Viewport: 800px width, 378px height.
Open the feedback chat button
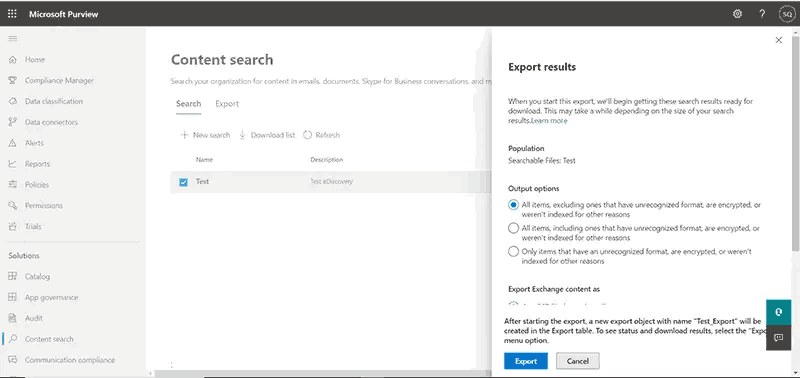(779, 338)
